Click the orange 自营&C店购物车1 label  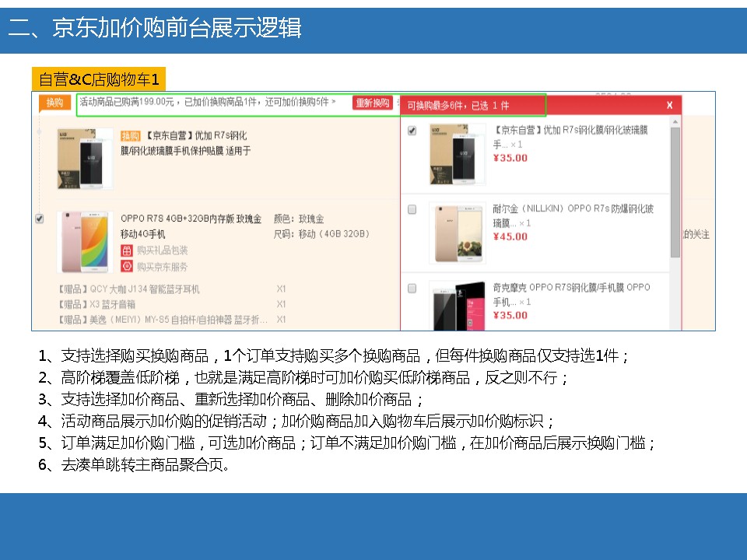pos(99,79)
